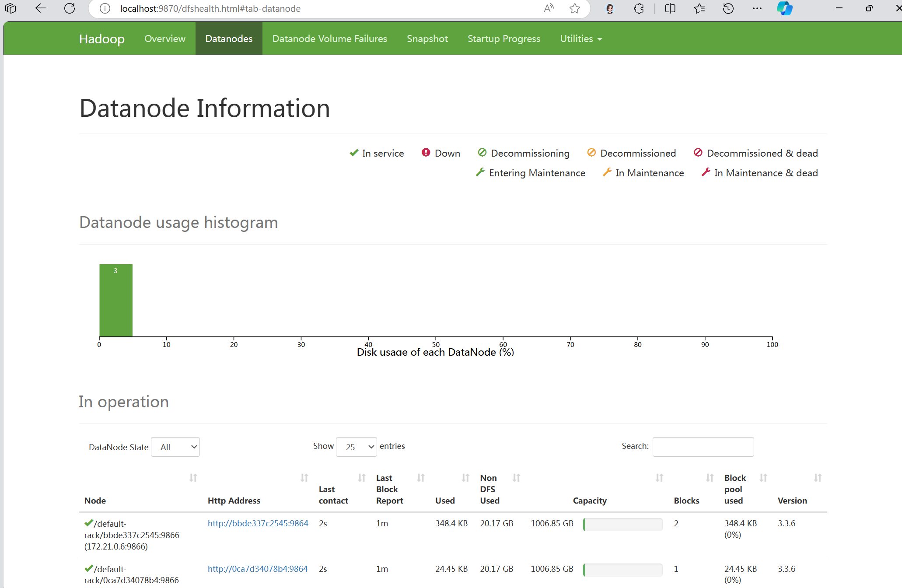Sort by Version column arrows
The width and height of the screenshot is (902, 588).
(x=818, y=478)
